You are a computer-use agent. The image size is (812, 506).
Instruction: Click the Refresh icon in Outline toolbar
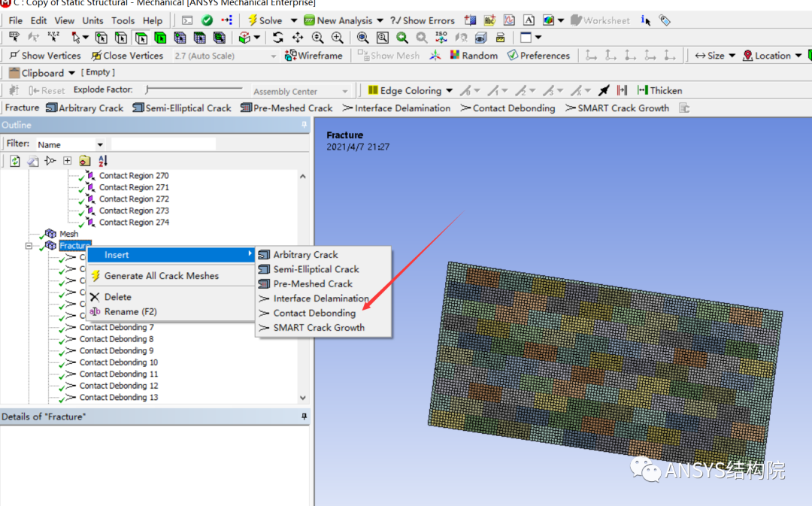pos(15,161)
